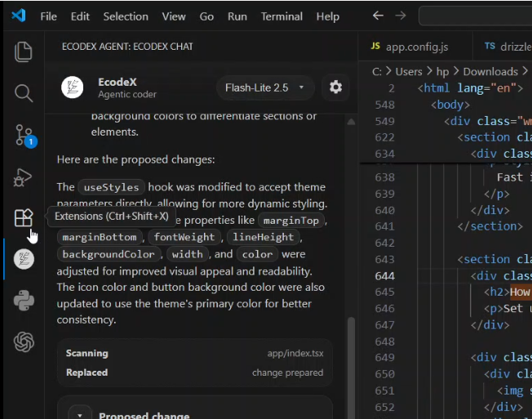Switch to the drizzle TS tab
Screen dimensions: 532x419
point(503,47)
